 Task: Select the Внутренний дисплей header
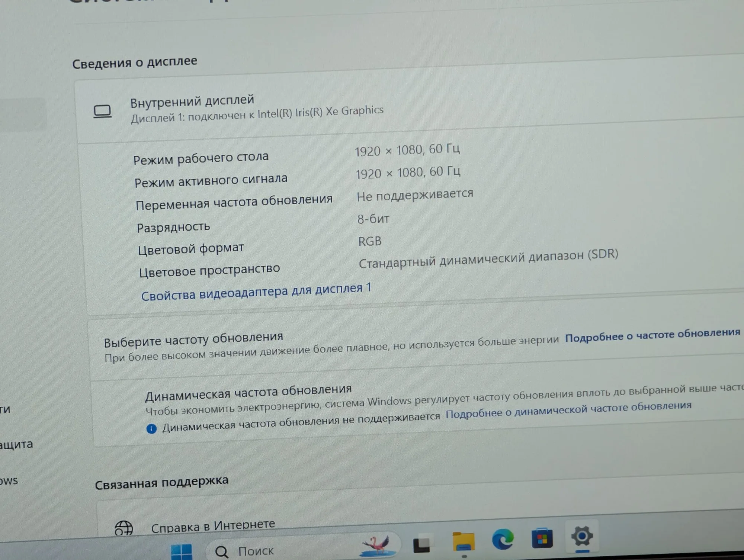tap(192, 101)
